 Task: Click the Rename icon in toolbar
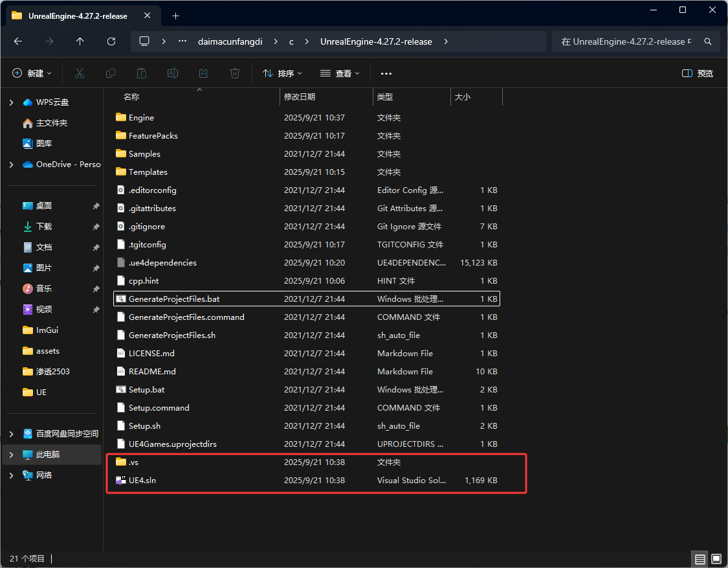pyautogui.click(x=173, y=73)
